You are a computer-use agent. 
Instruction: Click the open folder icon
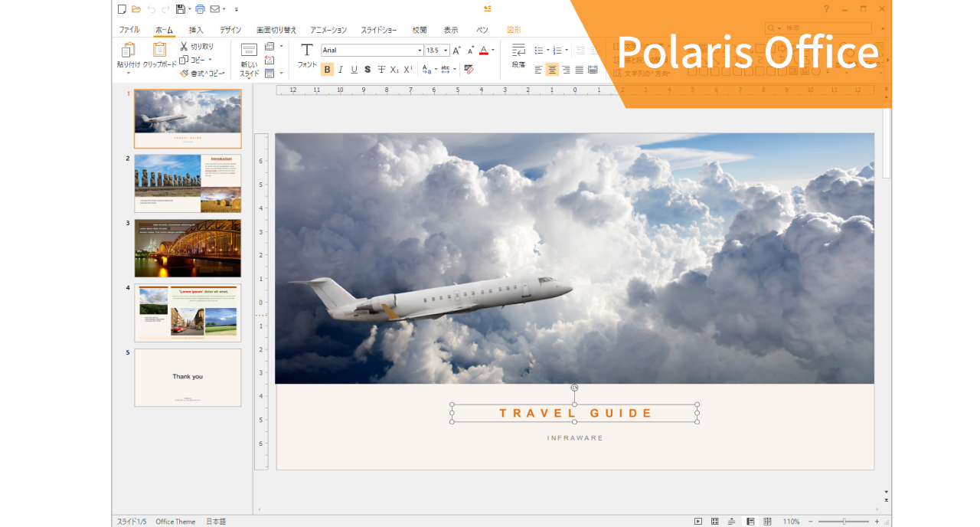tap(136, 9)
